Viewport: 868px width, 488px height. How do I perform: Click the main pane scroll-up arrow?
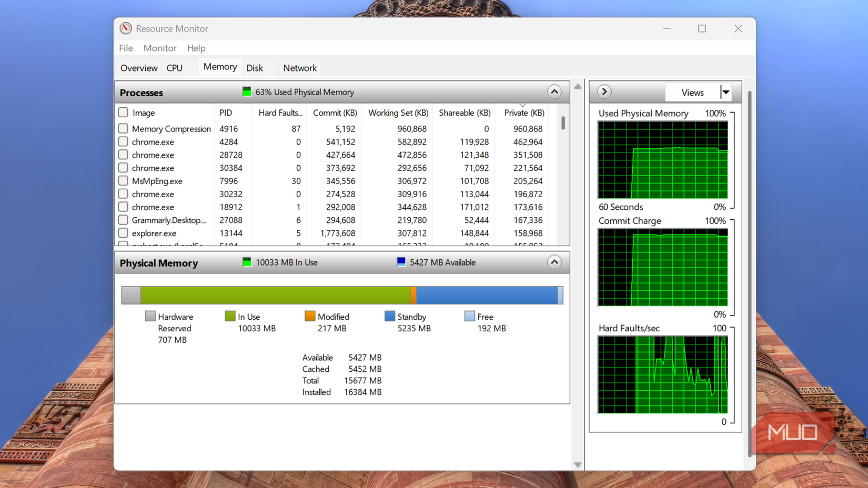click(578, 86)
